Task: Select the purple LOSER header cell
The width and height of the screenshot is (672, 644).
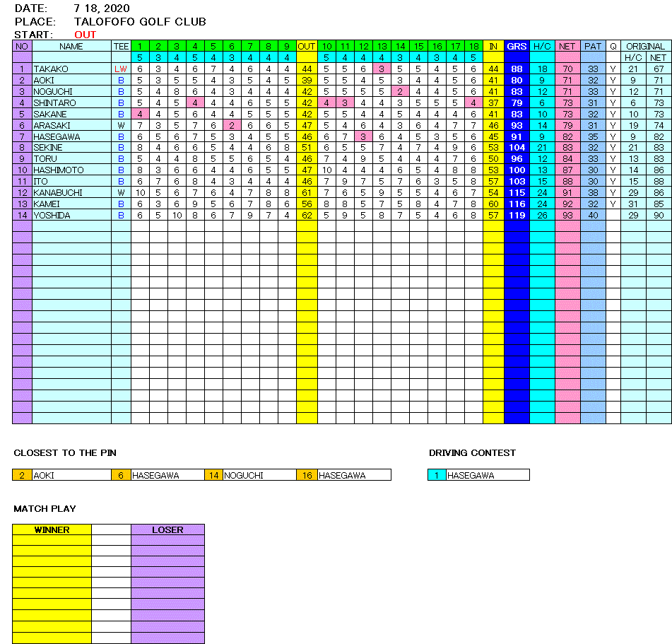Action: click(x=167, y=529)
